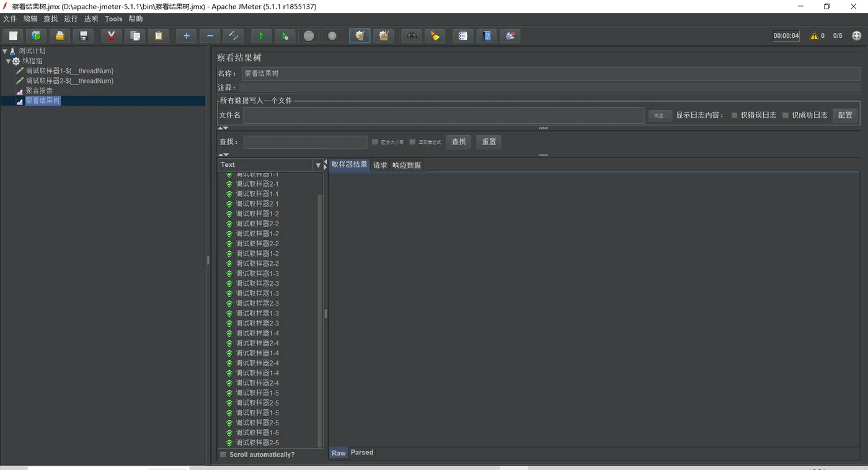Screen dimensions: 868x470
Task: Open the 帮助 menu
Action: tap(136, 19)
